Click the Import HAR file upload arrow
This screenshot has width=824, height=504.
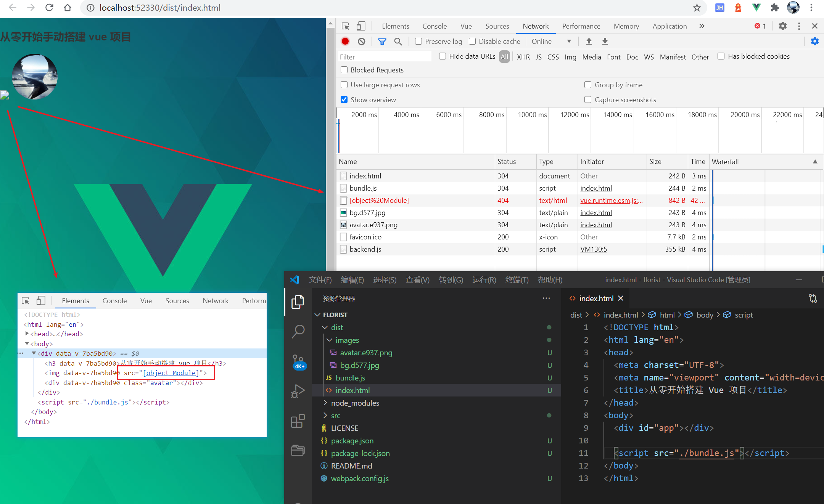tap(589, 41)
